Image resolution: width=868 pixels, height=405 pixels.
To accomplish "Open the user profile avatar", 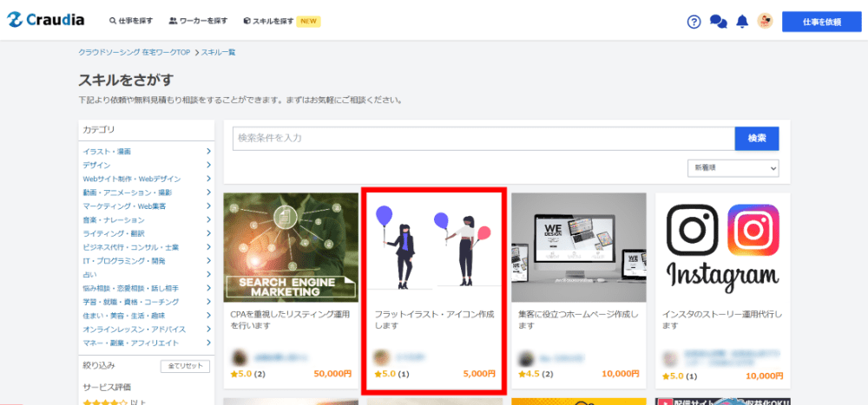I will tap(765, 21).
